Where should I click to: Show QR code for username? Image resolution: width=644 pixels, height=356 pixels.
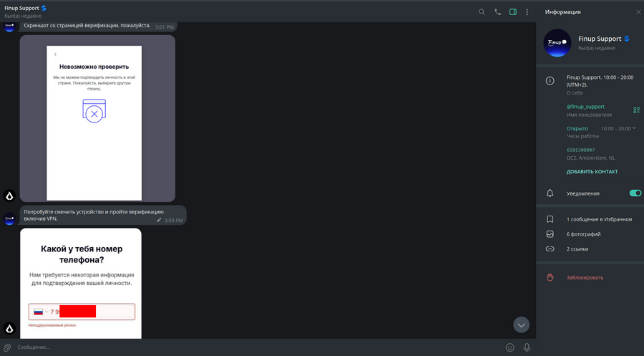[x=636, y=110]
